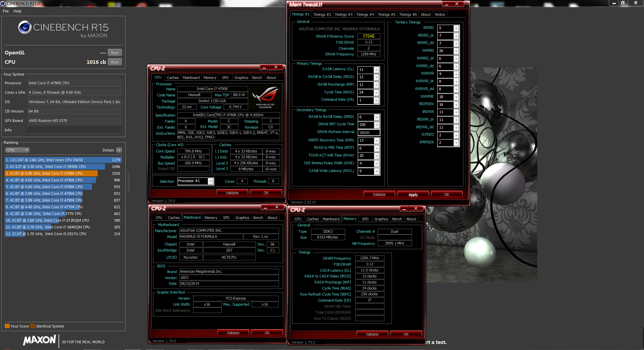Open the CAS# Latency (CL) dropdown
The image size is (644, 350).
coord(376,70)
